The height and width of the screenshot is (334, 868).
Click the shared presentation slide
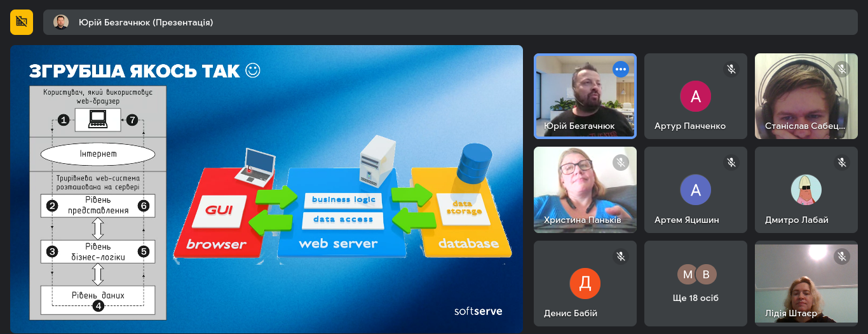[x=267, y=189]
